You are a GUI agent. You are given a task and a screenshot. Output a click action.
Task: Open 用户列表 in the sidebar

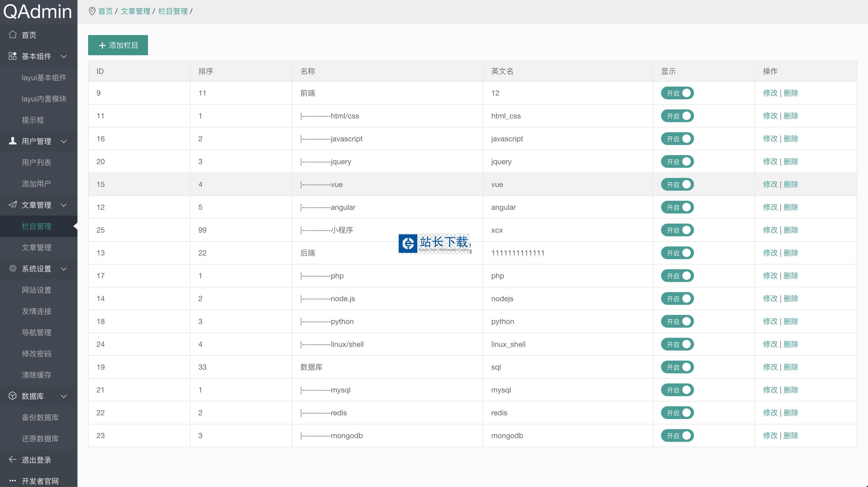coord(36,163)
